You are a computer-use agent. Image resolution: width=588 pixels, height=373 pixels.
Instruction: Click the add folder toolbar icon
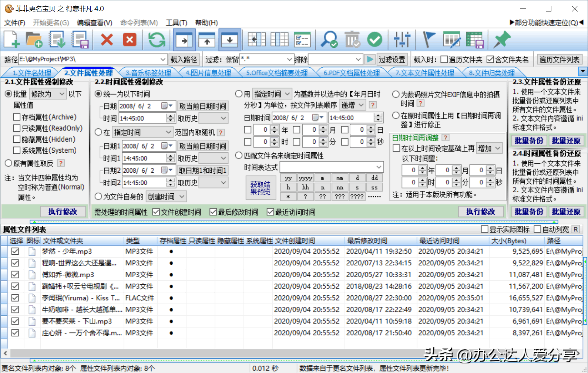tap(34, 40)
